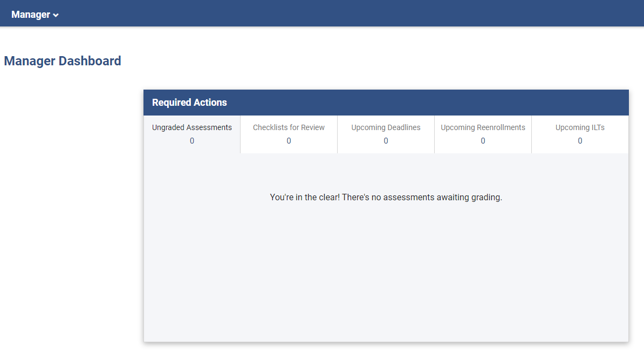Click the Manager Dashboard page title
Viewport: 644px width, 353px height.
click(x=62, y=60)
